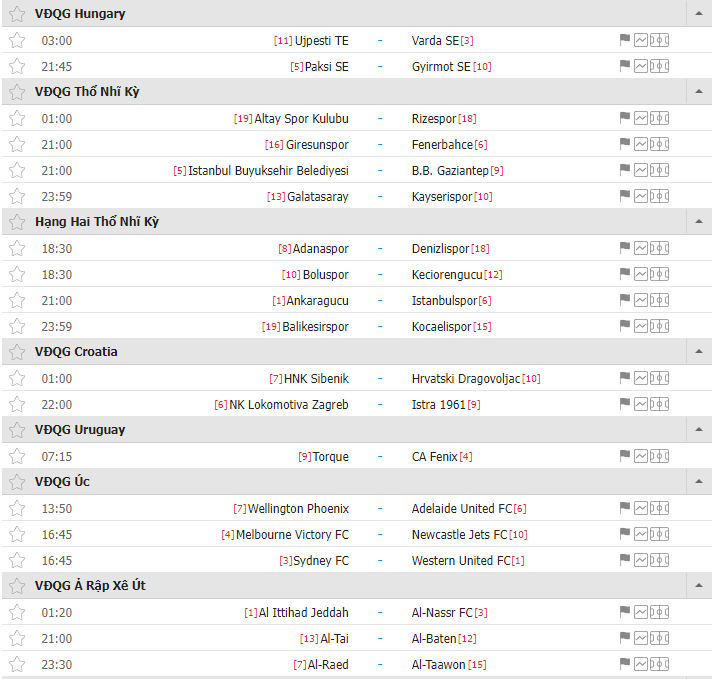Star the VĐQG Úc league header
Viewport: 717px width, 679px height.
(x=17, y=481)
